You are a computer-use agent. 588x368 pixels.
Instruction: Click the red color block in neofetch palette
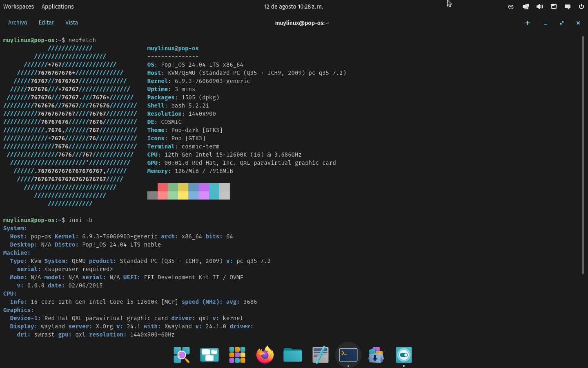point(163,187)
